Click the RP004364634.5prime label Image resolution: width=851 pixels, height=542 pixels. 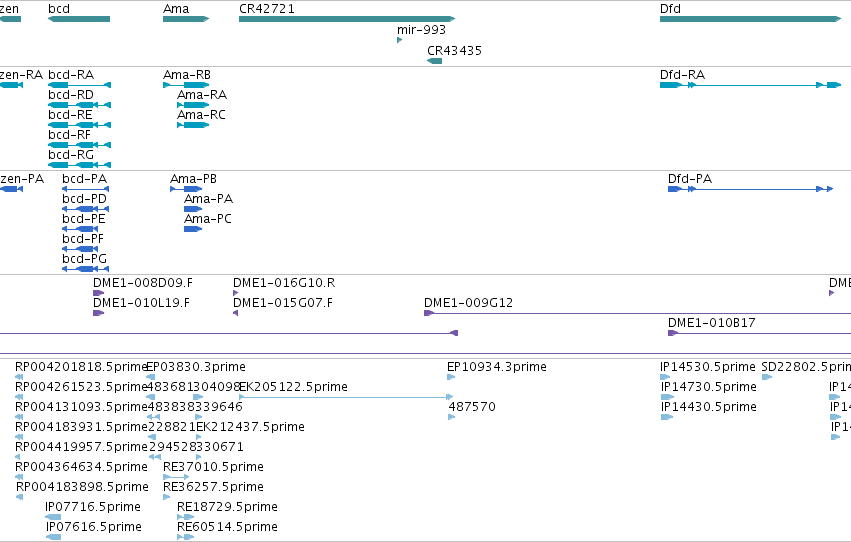pos(81,467)
